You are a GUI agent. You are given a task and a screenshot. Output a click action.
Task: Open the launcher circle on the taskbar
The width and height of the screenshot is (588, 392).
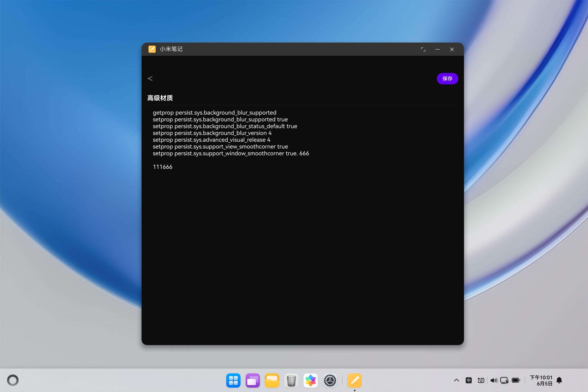click(x=13, y=380)
